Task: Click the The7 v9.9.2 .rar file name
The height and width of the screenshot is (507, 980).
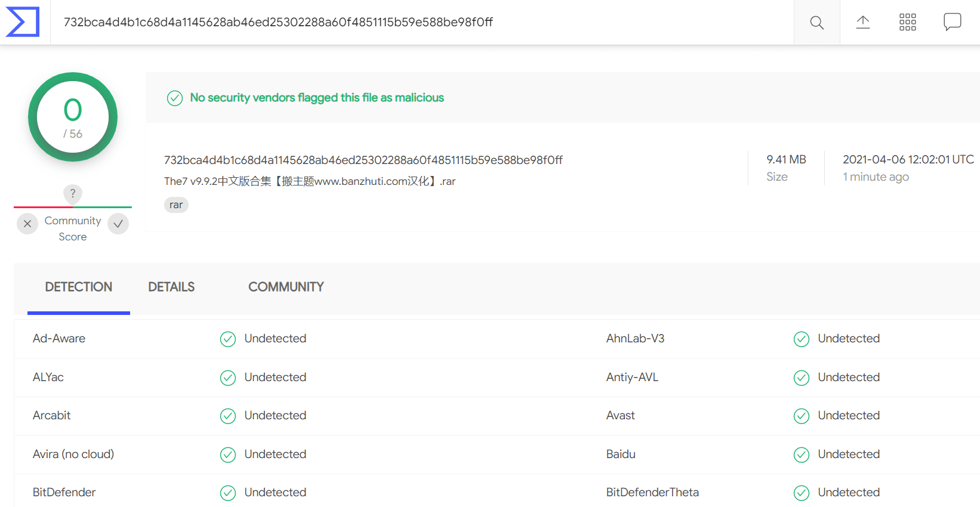Action: (310, 181)
